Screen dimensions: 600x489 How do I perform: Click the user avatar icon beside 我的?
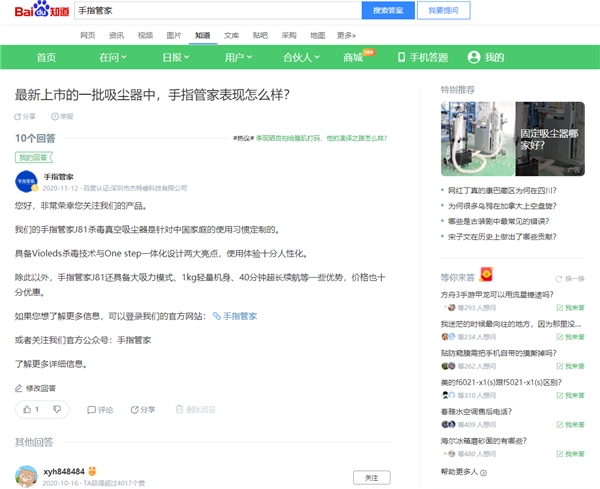point(474,57)
